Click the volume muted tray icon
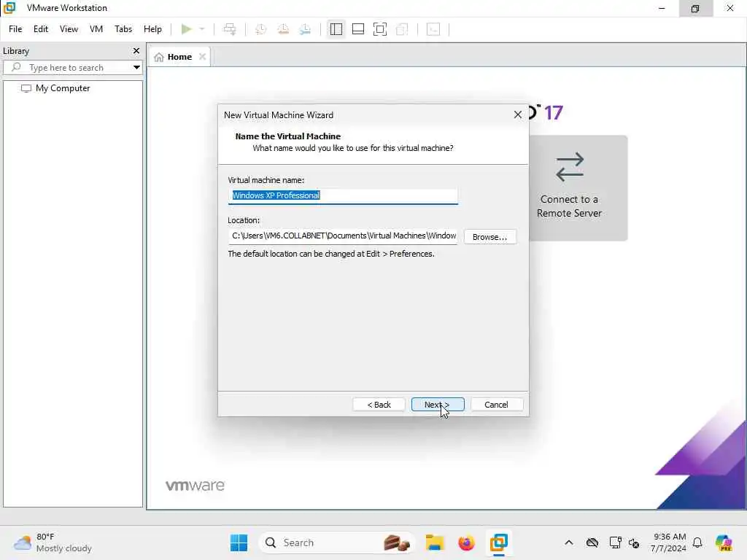This screenshot has height=560, width=747. click(x=634, y=542)
